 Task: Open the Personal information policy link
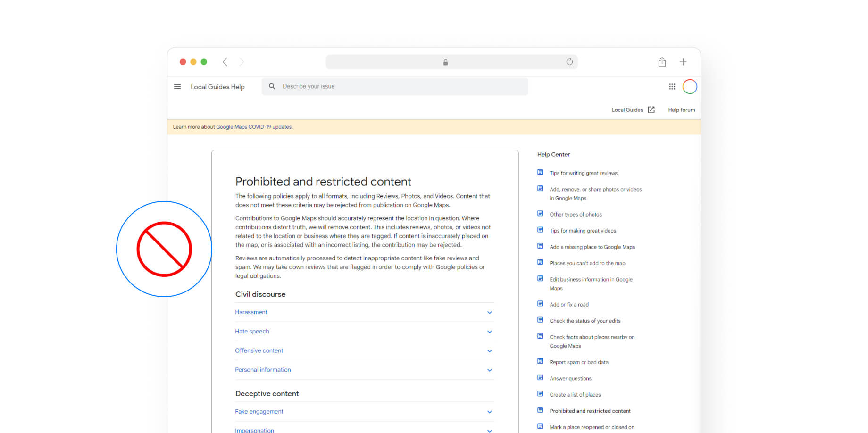(263, 370)
